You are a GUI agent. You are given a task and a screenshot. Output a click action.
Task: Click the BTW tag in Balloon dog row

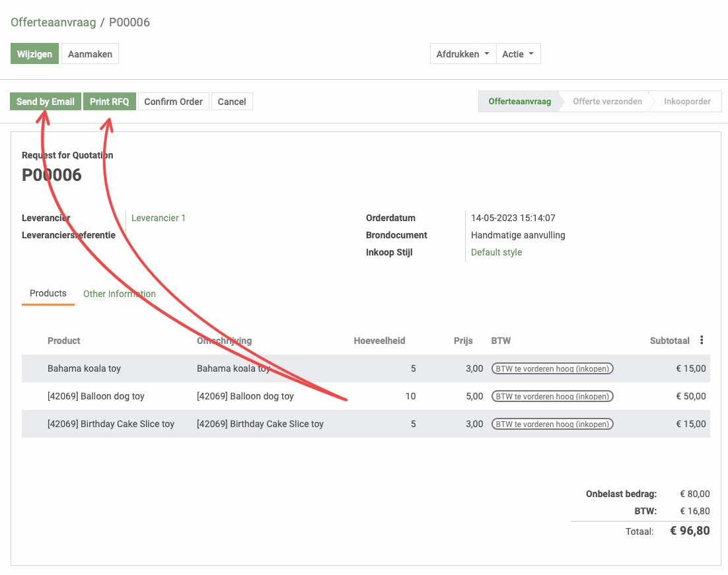pos(552,396)
